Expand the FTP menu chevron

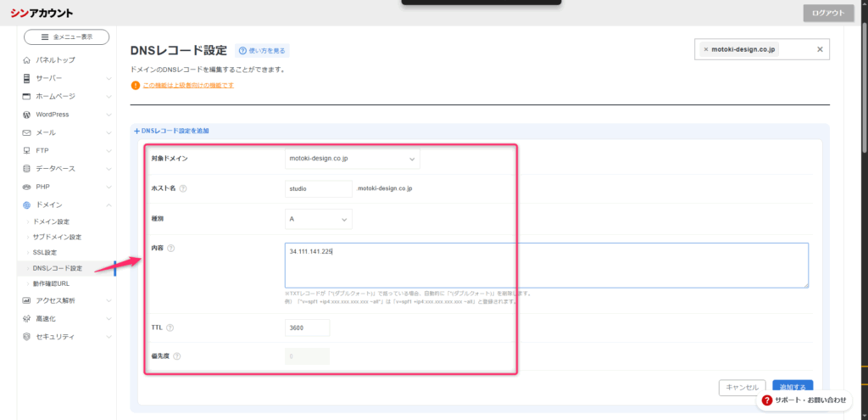(108, 151)
